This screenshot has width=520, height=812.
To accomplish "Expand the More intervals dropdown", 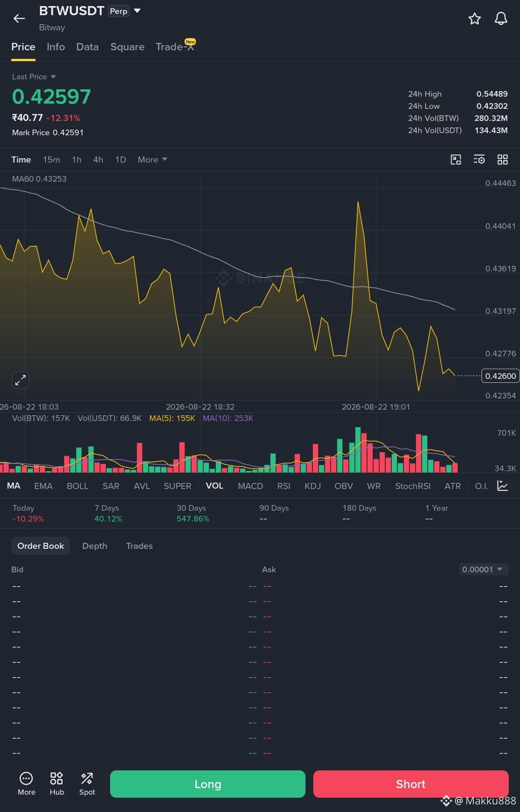I will 153,160.
